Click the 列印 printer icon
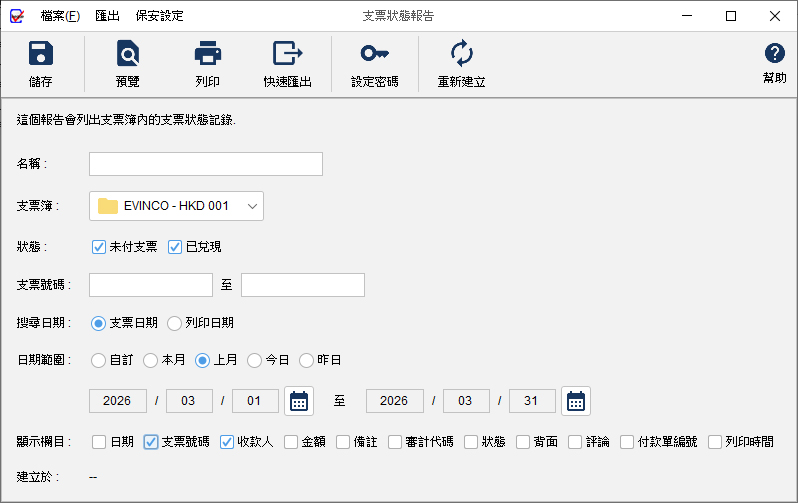The height and width of the screenshot is (503, 798). tap(208, 53)
